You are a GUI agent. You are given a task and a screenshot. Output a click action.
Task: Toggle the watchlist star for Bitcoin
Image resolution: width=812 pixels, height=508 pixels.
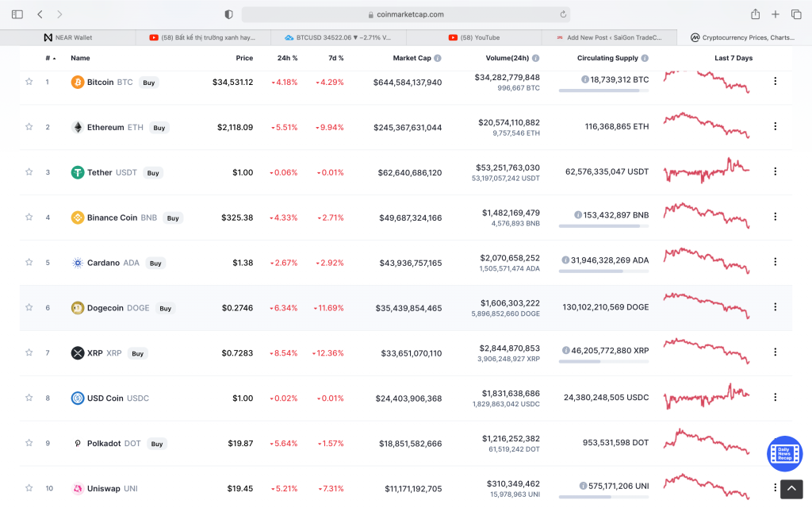(29, 82)
